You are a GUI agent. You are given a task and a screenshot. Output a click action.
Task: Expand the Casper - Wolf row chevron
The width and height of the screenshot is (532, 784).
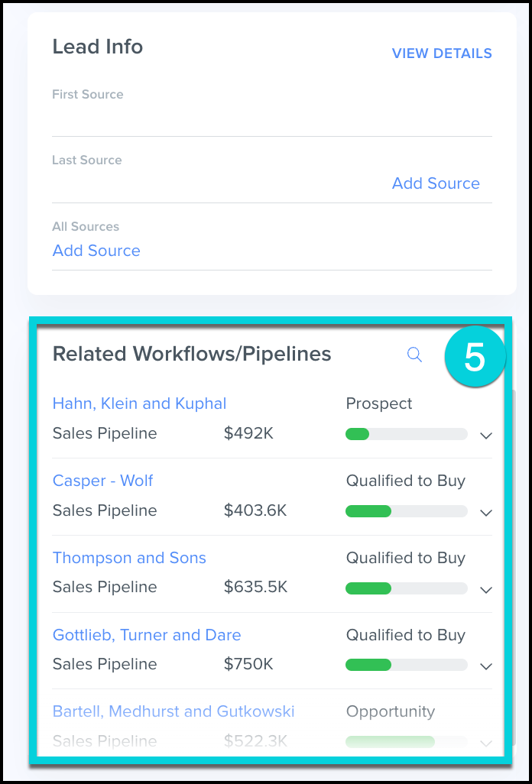tap(486, 513)
